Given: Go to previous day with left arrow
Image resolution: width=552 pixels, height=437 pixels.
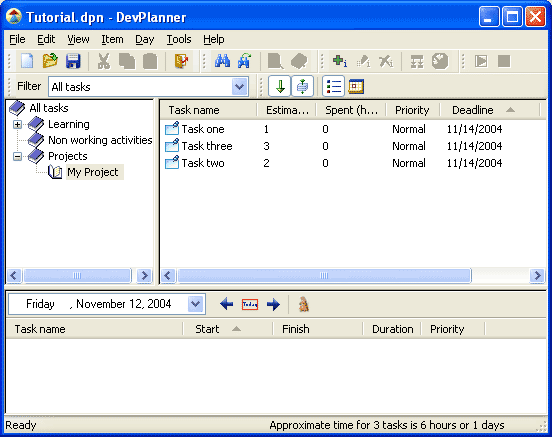Looking at the screenshot, I should pyautogui.click(x=226, y=304).
